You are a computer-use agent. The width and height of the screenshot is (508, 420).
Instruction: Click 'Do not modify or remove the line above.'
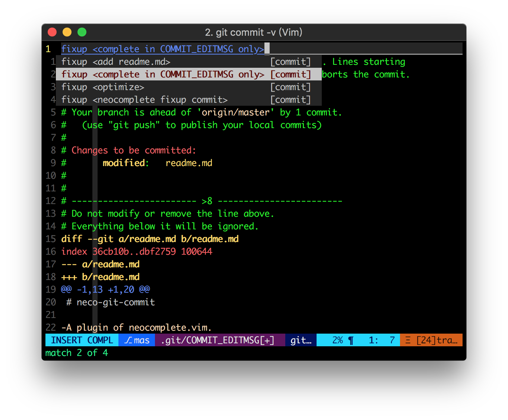pyautogui.click(x=173, y=214)
